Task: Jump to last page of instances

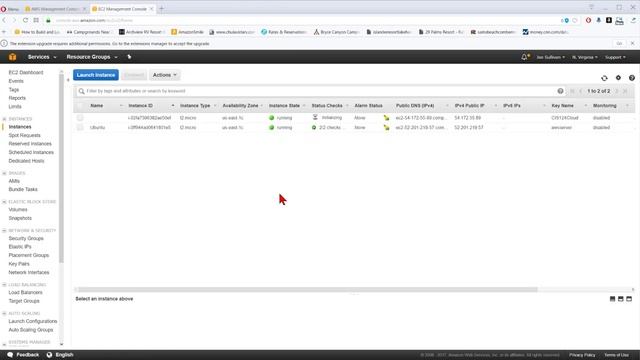Action: 625,91
